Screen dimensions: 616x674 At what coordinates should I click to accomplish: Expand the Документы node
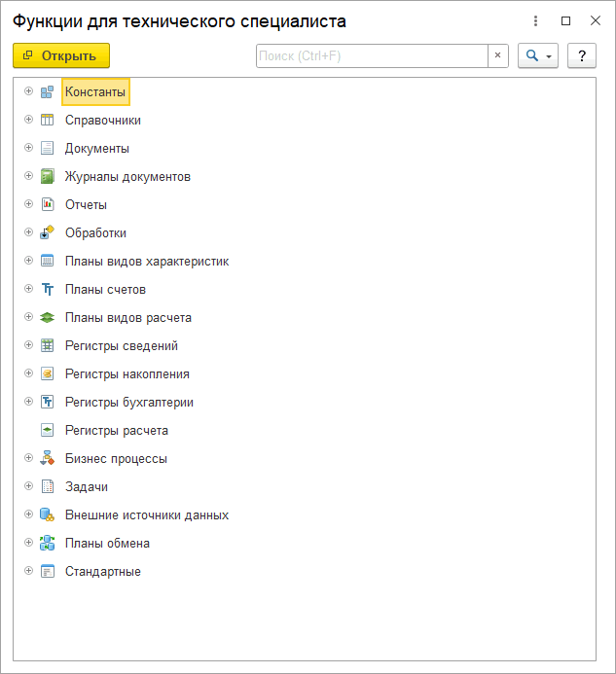[28, 148]
